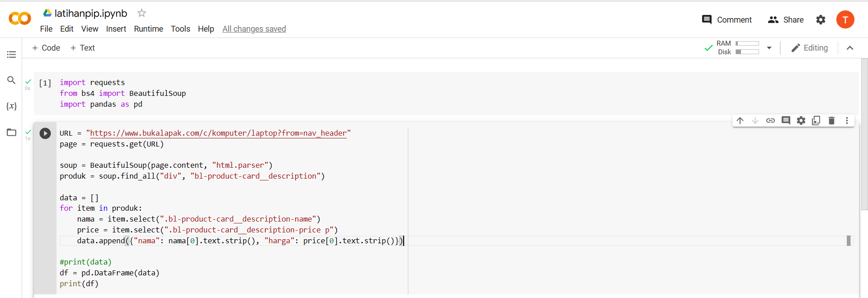Click the from bs4 import BeautifulSoup line

[x=123, y=94]
